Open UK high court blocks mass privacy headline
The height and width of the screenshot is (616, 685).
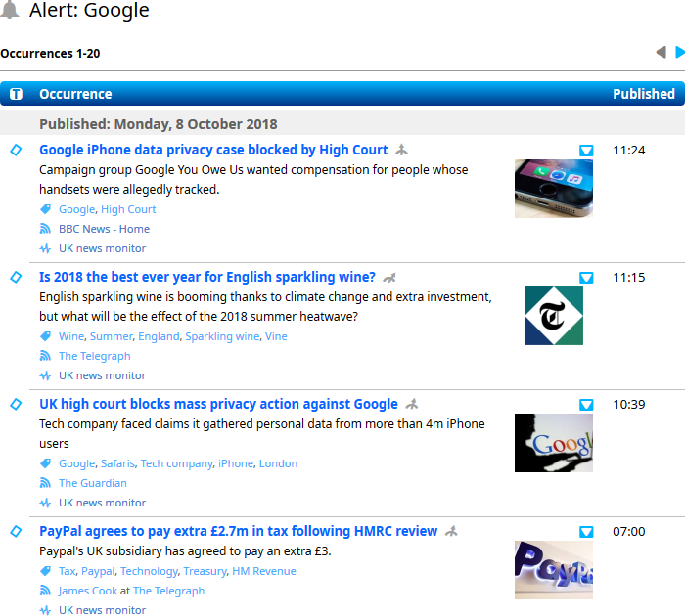218,404
